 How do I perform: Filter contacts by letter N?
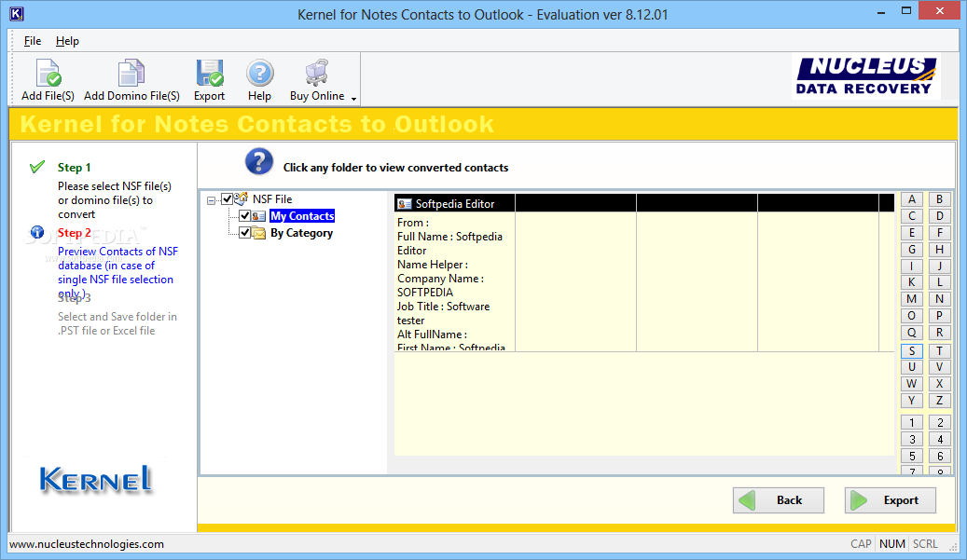[x=939, y=299]
